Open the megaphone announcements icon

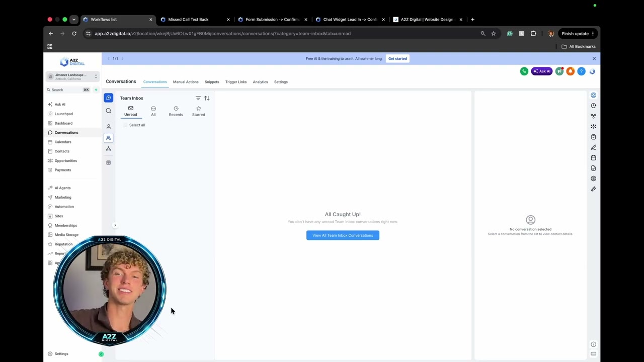(559, 71)
